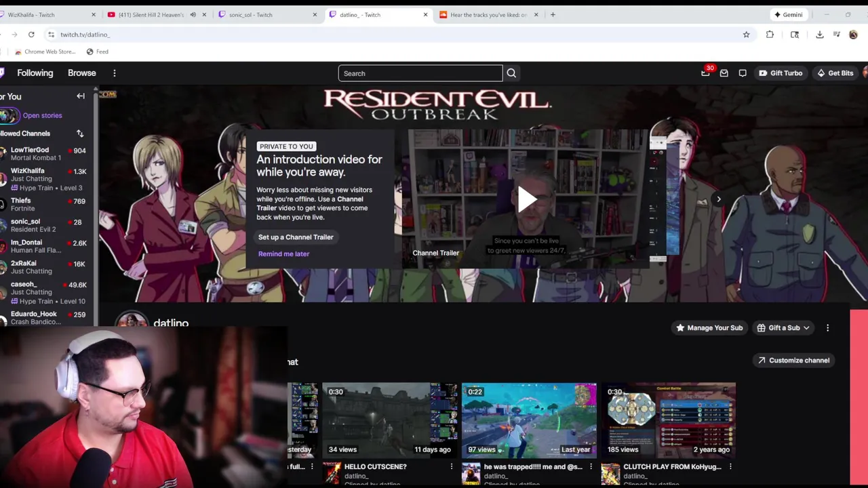
Task: Open the CLUTCH PLAY clip thumbnail
Action: (x=669, y=420)
